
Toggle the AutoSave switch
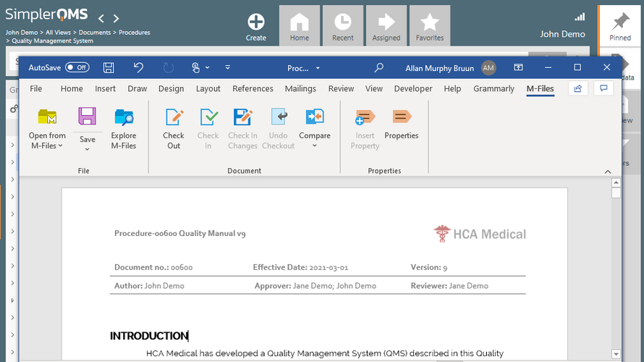coord(77,67)
